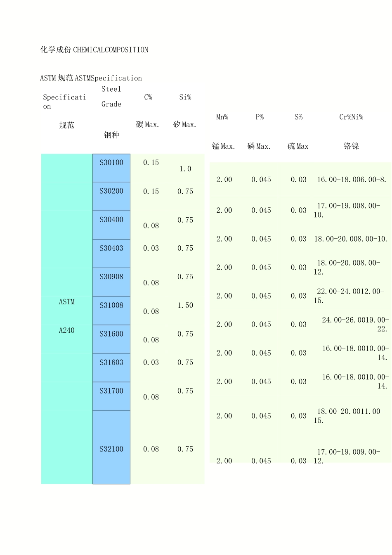The width and height of the screenshot is (392, 555).
Task: Click the ASTM text in the cyan cell
Action: (67, 302)
